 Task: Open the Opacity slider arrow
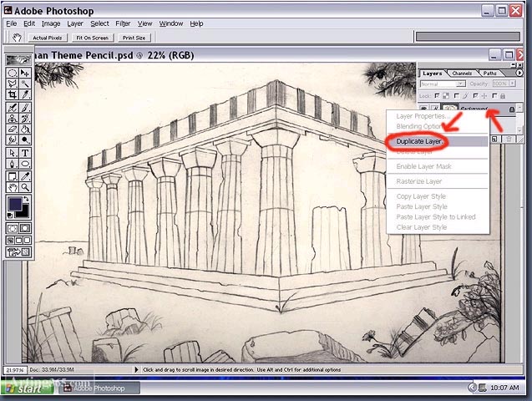pos(513,84)
